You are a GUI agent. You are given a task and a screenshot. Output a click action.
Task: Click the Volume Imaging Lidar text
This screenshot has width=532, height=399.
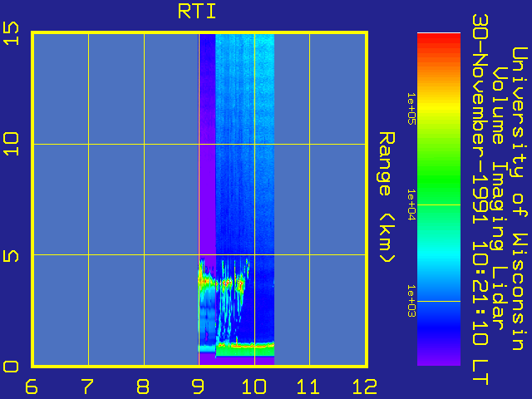pos(500,199)
